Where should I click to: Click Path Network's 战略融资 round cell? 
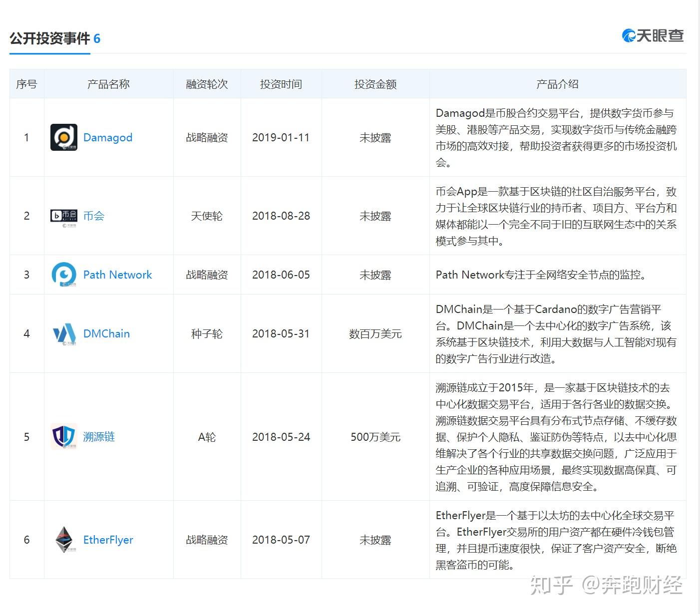click(207, 275)
